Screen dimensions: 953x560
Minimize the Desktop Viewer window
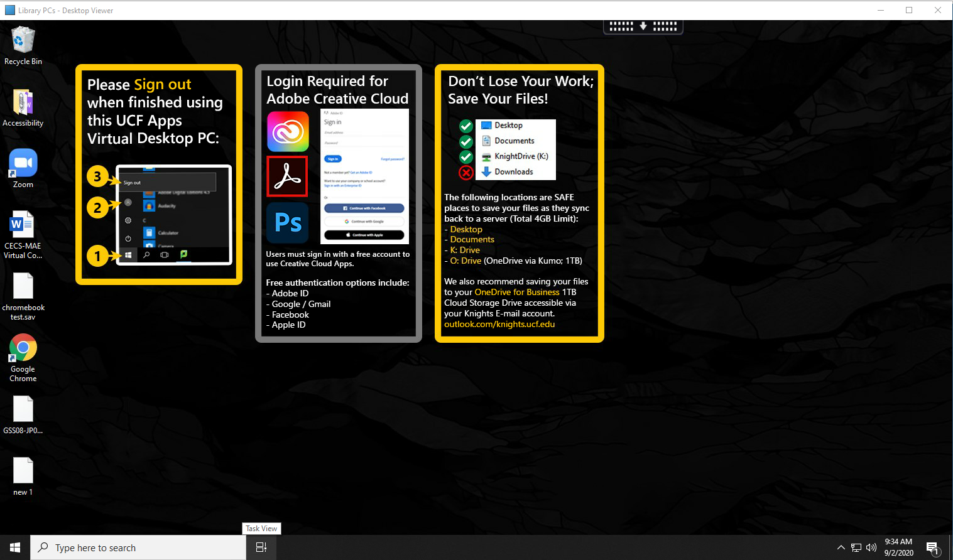pyautogui.click(x=880, y=10)
